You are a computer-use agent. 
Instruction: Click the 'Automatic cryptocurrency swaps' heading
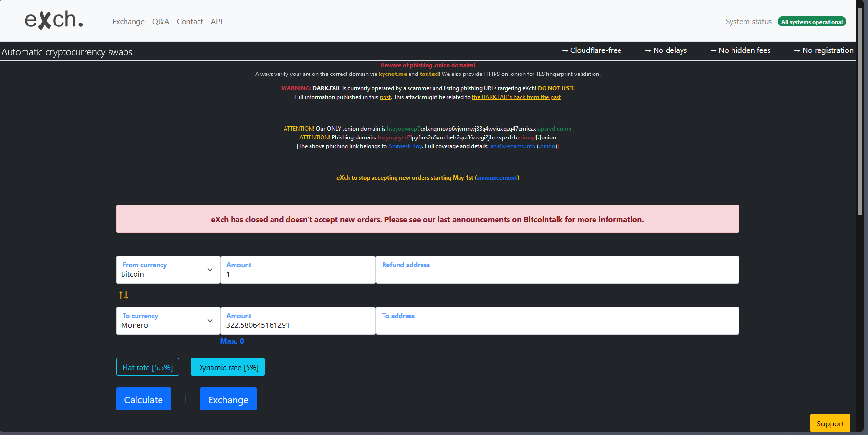coord(67,52)
